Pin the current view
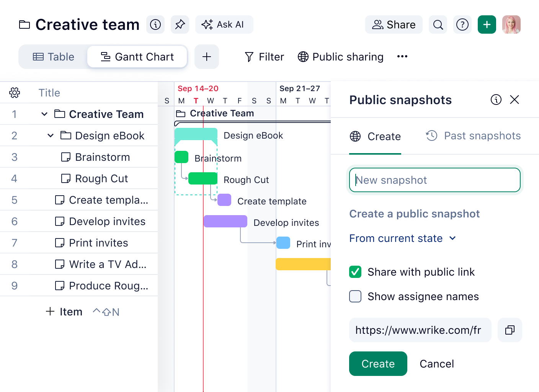Viewport: 539px width, 392px height. click(180, 24)
